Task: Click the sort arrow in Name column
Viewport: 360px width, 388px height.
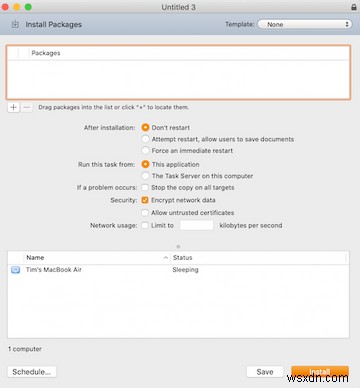Action: tap(166, 258)
